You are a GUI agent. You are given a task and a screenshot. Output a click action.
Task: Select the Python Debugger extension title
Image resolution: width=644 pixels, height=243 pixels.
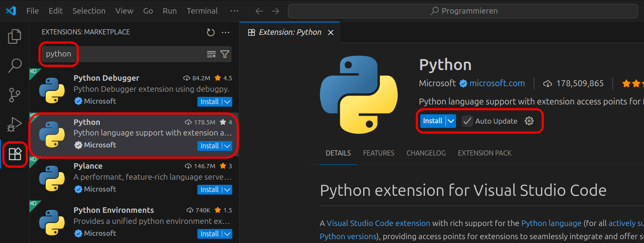[106, 78]
